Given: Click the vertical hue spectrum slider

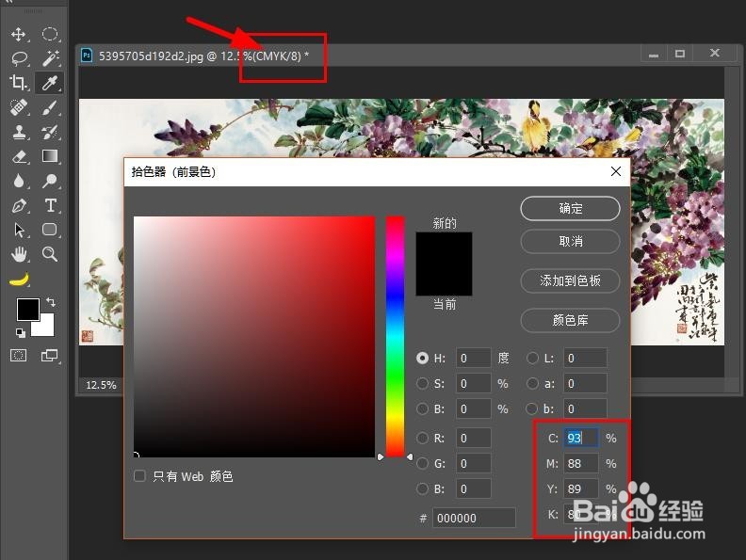Looking at the screenshot, I should tap(395, 337).
